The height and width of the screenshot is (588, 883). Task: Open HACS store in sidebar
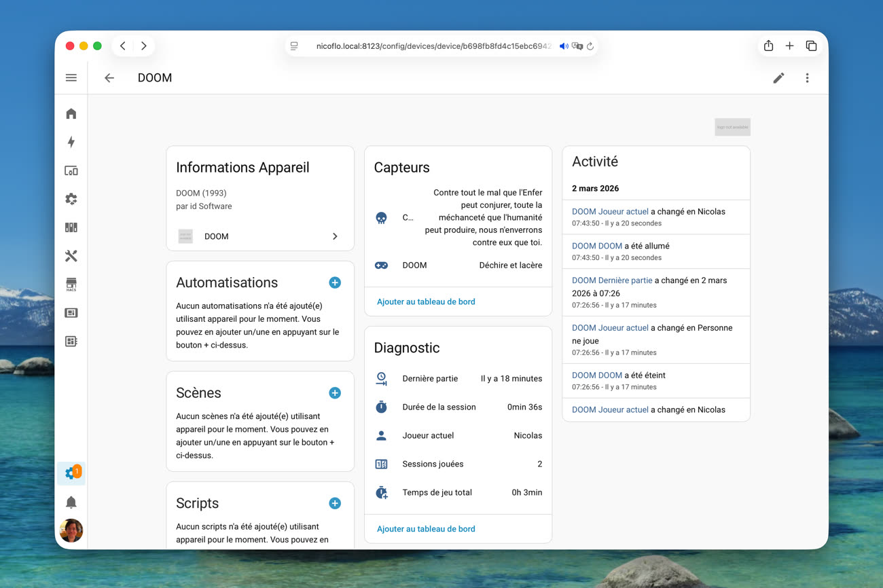click(x=71, y=284)
